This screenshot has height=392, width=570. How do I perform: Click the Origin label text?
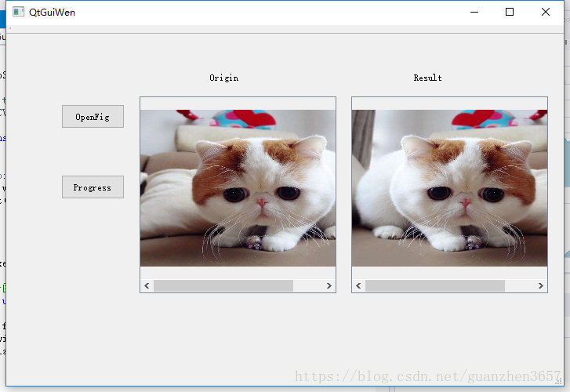tap(224, 78)
